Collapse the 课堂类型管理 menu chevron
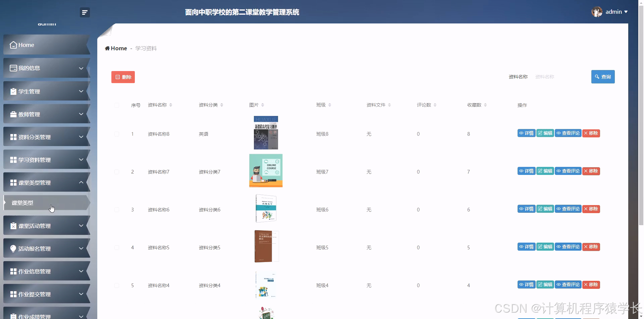This screenshot has width=644, height=319. click(81, 182)
